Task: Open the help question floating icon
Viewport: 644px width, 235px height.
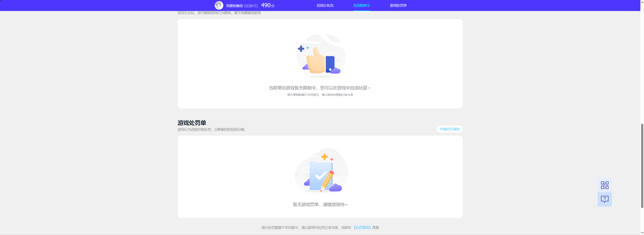Action: tap(604, 199)
